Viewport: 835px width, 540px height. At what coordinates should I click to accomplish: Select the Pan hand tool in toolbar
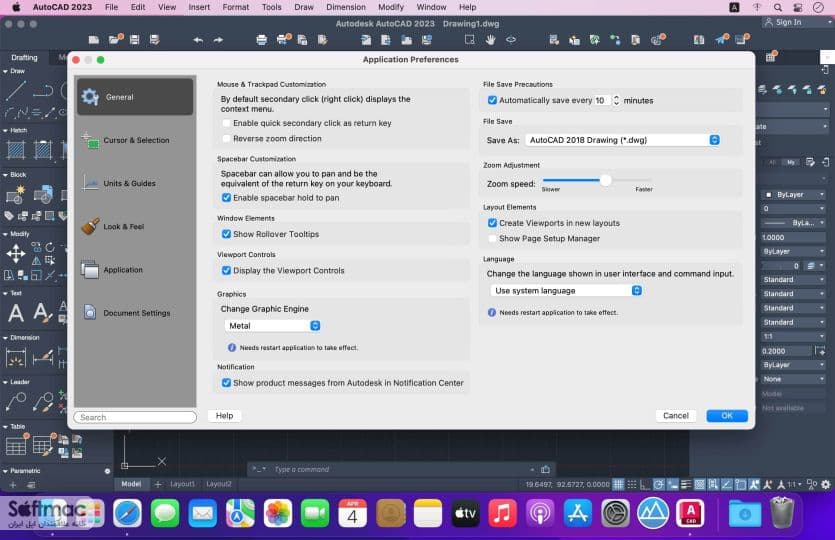pos(490,40)
